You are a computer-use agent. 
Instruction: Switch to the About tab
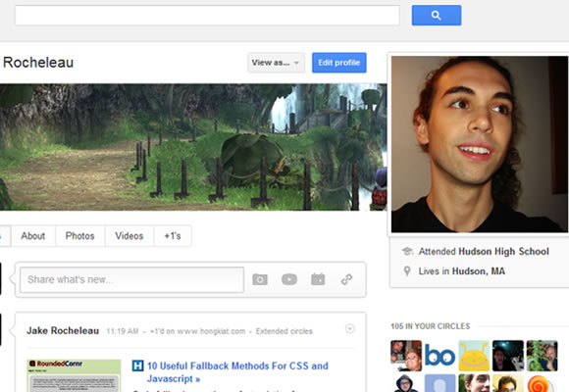(x=33, y=236)
